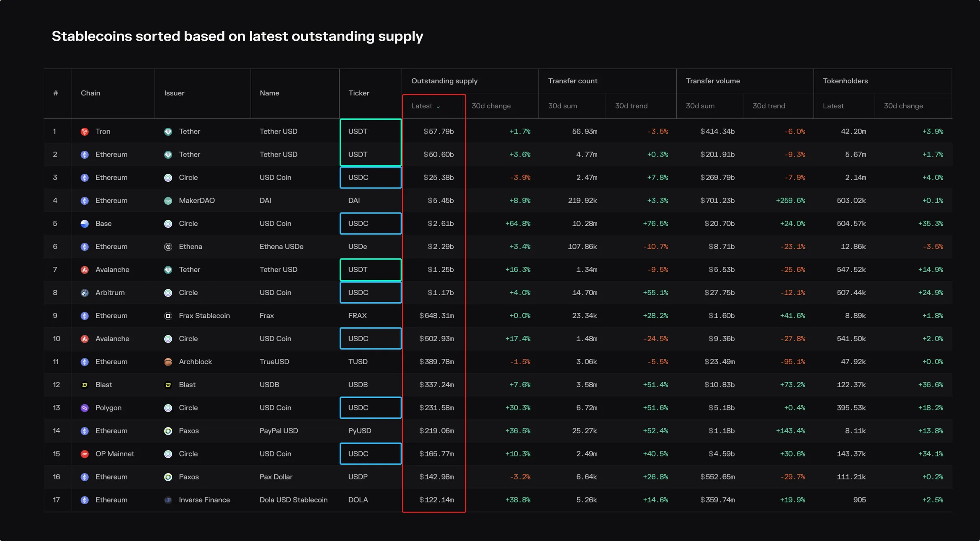
Task: Click the Outstanding supply 30d change header
Action: [491, 106]
